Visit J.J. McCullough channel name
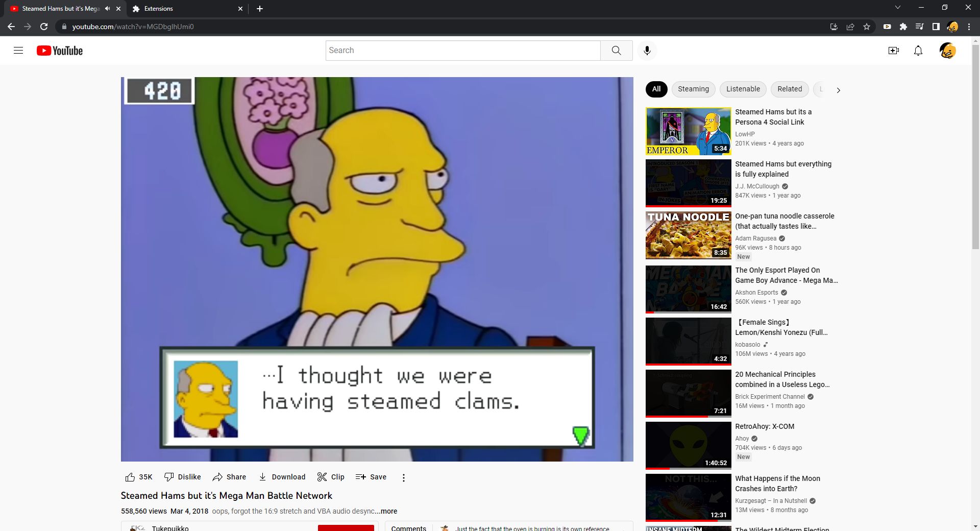This screenshot has width=980, height=531. point(757,186)
